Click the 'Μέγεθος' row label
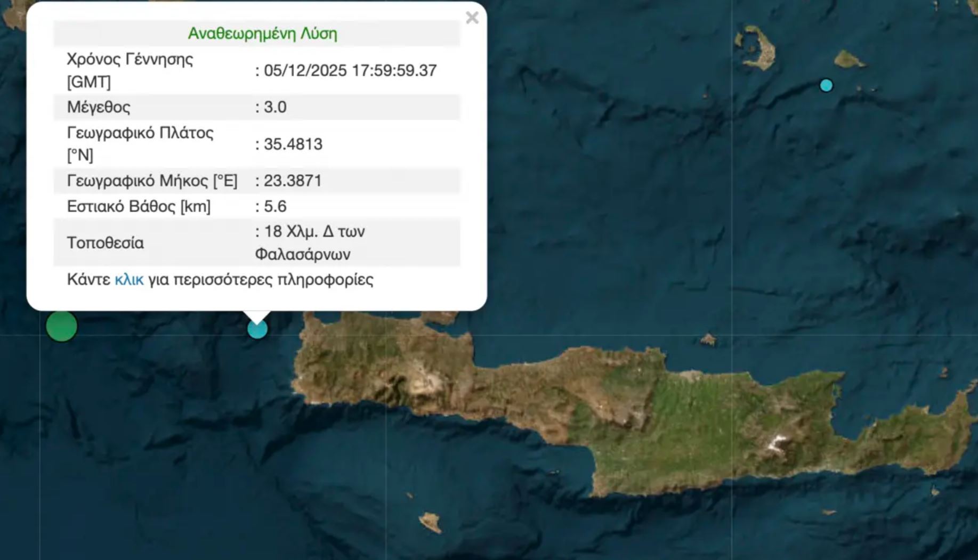The width and height of the screenshot is (978, 560). pyautogui.click(x=99, y=107)
